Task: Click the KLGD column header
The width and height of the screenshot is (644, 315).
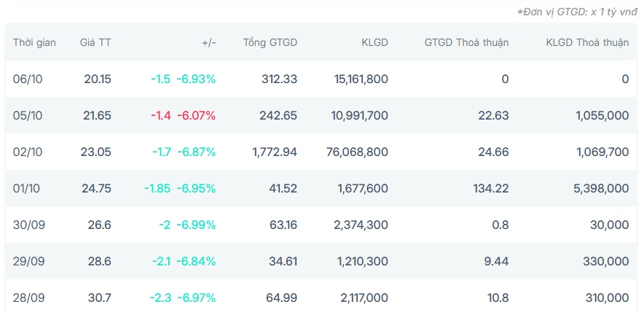Action: [x=374, y=42]
